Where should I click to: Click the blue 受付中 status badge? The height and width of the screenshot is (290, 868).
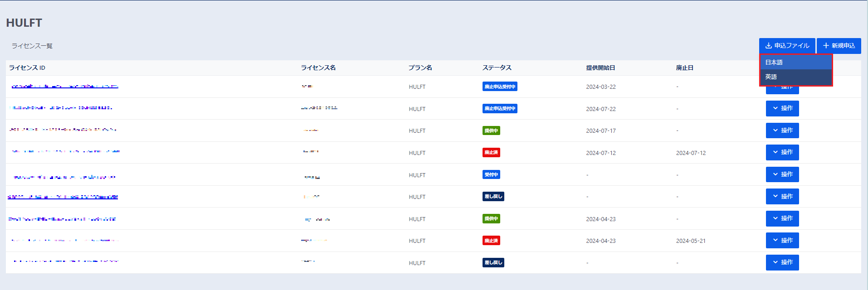tap(491, 174)
